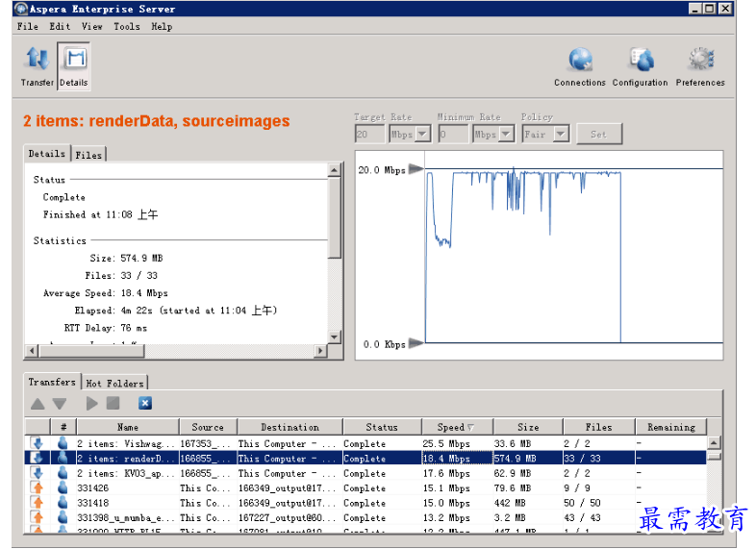Open the File menu
Viewport: 756px width, 549px height.
[28, 27]
